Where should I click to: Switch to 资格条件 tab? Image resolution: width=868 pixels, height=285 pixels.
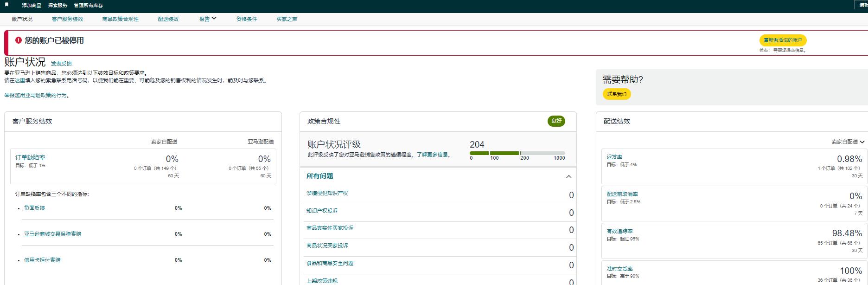(247, 19)
